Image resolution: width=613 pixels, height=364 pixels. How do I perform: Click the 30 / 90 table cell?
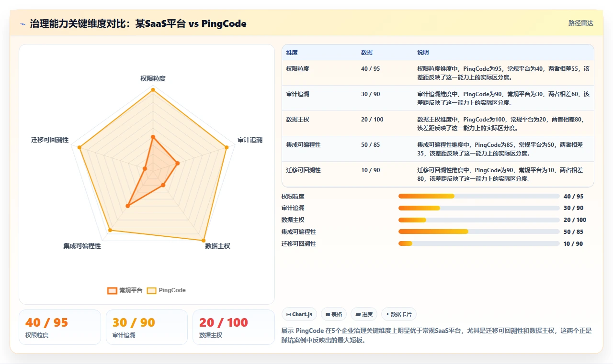click(371, 94)
